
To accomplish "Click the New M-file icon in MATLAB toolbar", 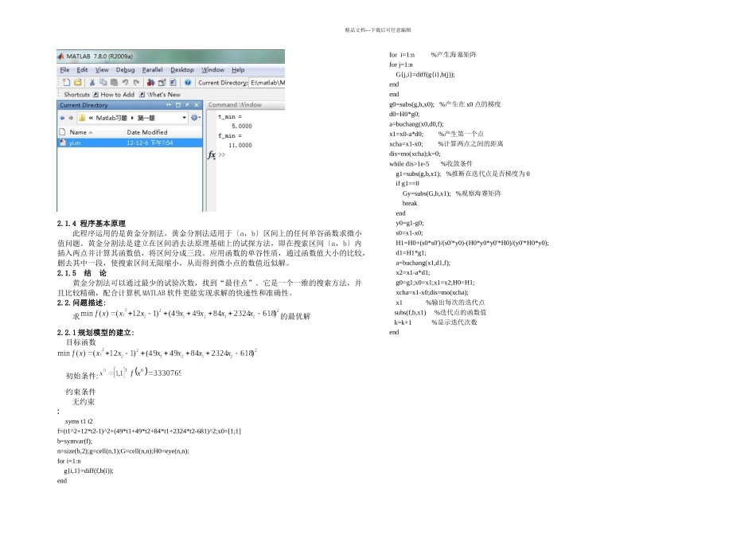I will (67, 83).
